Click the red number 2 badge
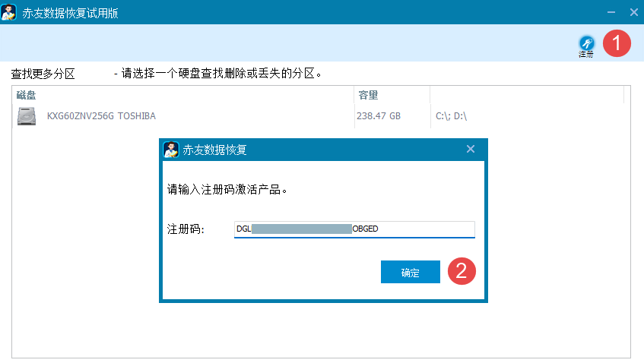This screenshot has width=644, height=363. (x=462, y=271)
